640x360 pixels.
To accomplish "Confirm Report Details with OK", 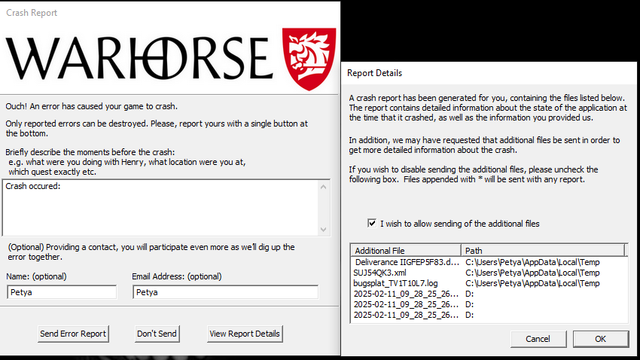I will click(x=600, y=339).
